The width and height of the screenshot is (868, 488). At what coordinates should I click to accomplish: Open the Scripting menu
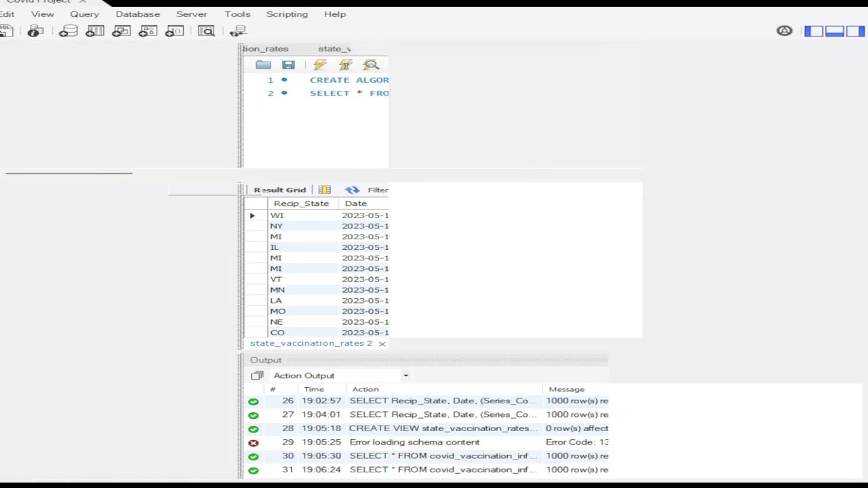pos(287,14)
